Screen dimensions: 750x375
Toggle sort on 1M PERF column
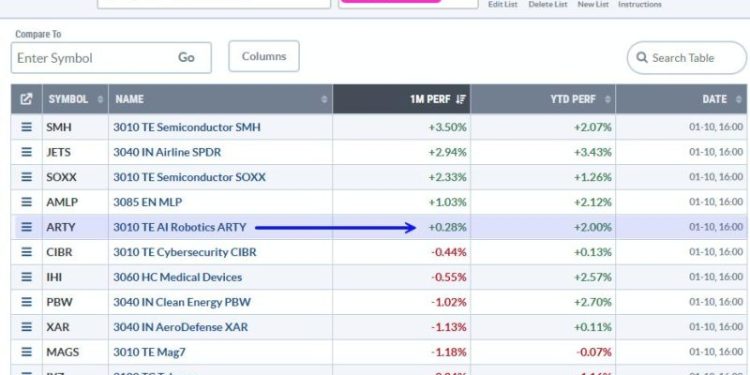tap(401, 99)
